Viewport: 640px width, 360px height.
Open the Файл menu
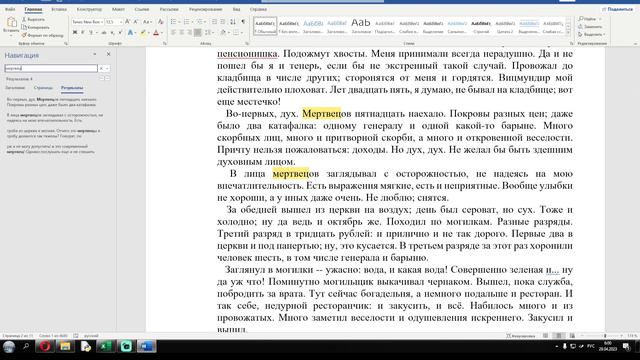pyautogui.click(x=10, y=9)
